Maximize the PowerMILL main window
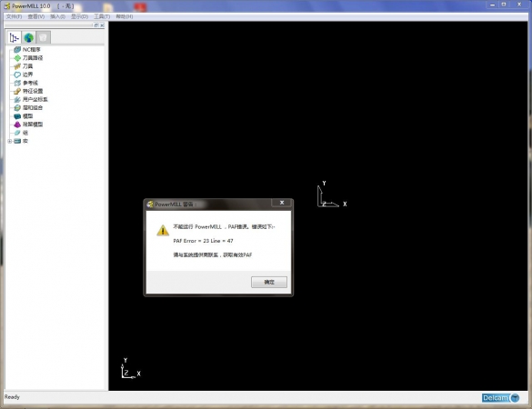 coord(504,5)
